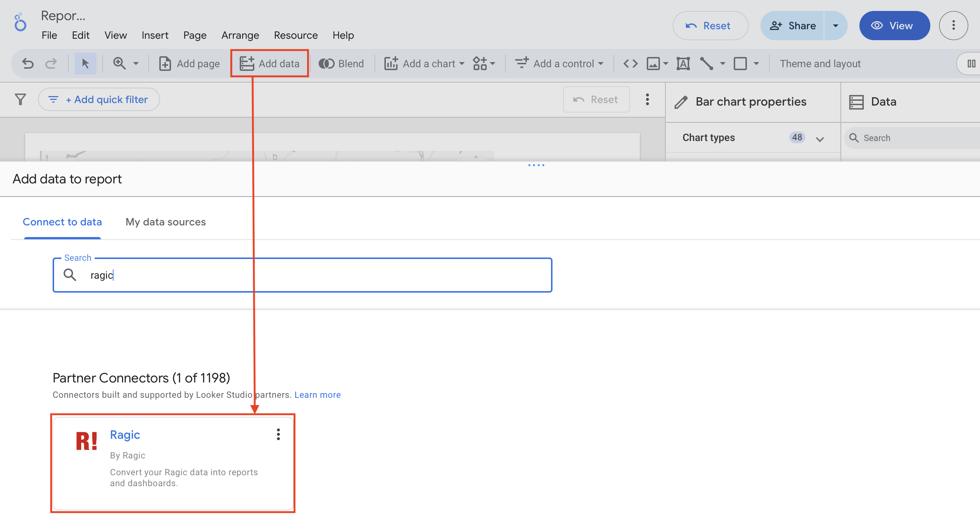Click the report title Repor...

[63, 15]
